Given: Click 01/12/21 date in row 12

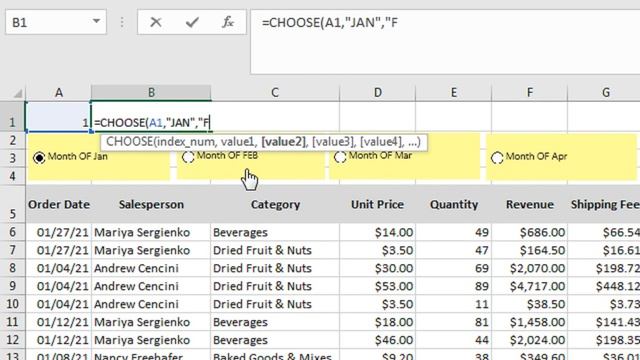Looking at the screenshot, I should [59, 340].
